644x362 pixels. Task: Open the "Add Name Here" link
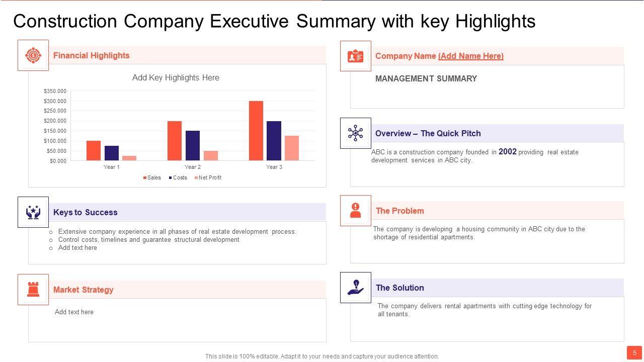[x=470, y=56]
